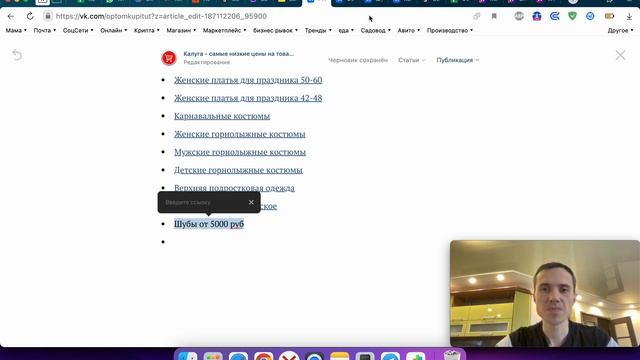Expand the еда bookmarks folder
640x360 pixels.
coord(346,30)
